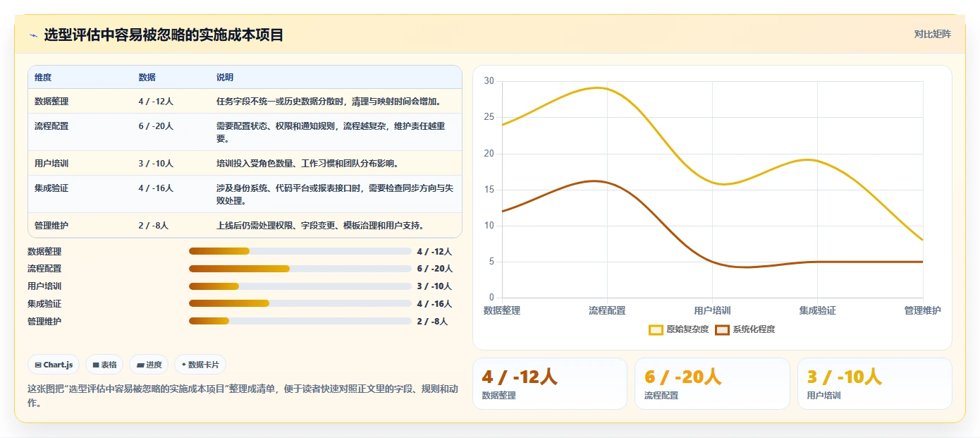The image size is (980, 438).
Task: Click the 用户培训 label on the chart x-axis
Action: click(712, 310)
